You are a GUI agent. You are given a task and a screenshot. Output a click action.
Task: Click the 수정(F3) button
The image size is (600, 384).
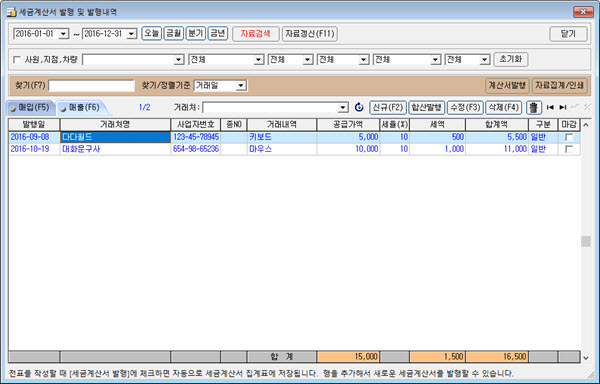(x=465, y=107)
